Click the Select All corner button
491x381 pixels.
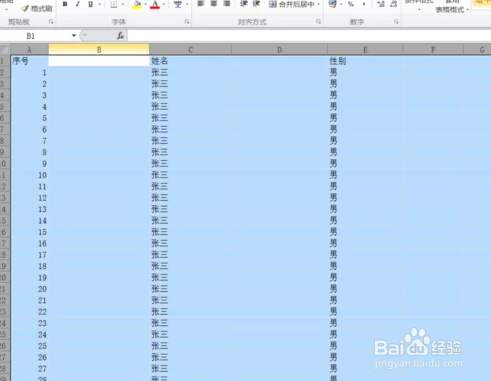point(5,50)
